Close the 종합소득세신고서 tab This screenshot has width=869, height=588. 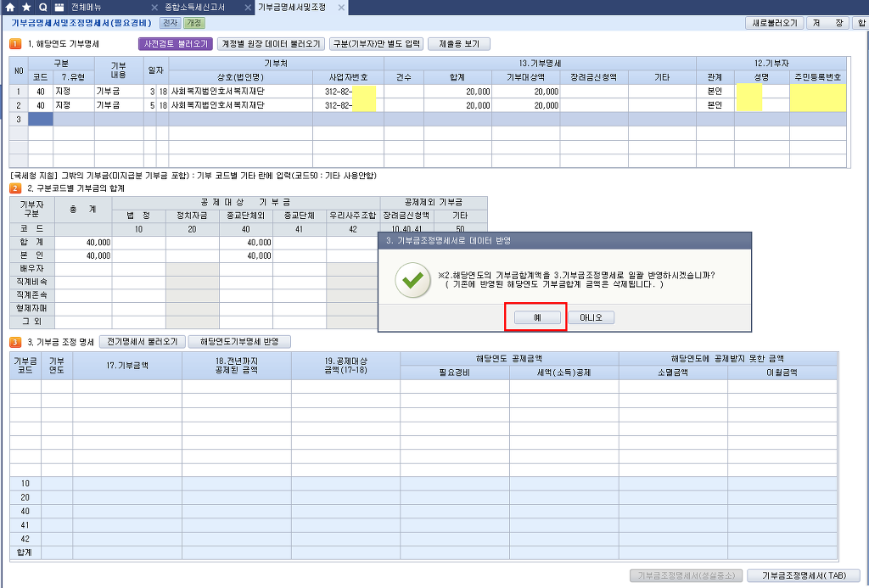pos(244,7)
